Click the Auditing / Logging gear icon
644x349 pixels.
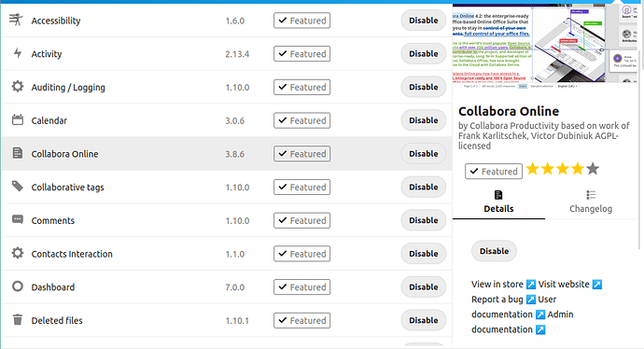pyautogui.click(x=17, y=86)
